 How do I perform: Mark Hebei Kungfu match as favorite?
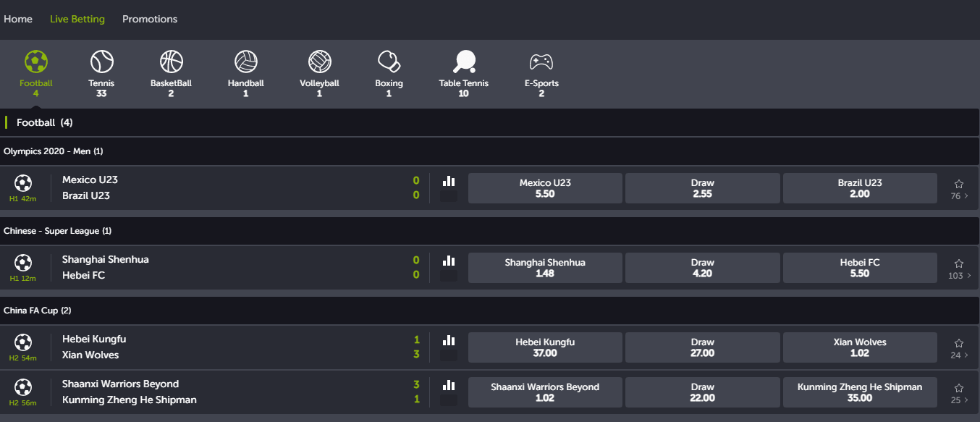[959, 343]
